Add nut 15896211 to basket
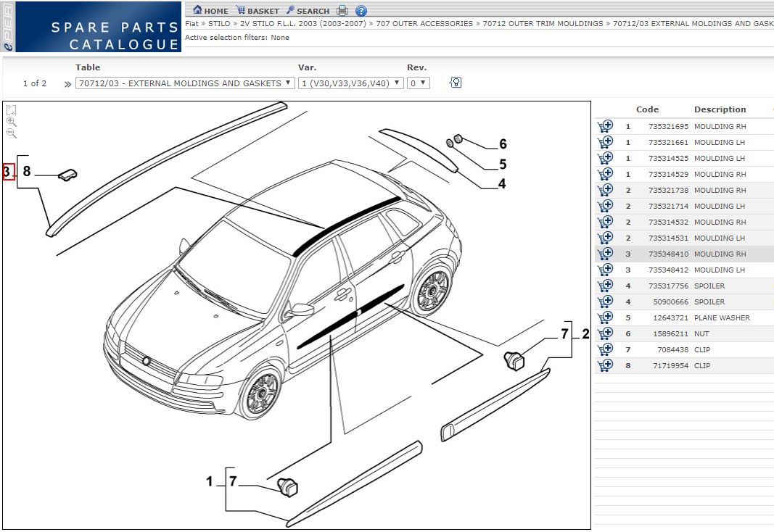 pos(605,333)
